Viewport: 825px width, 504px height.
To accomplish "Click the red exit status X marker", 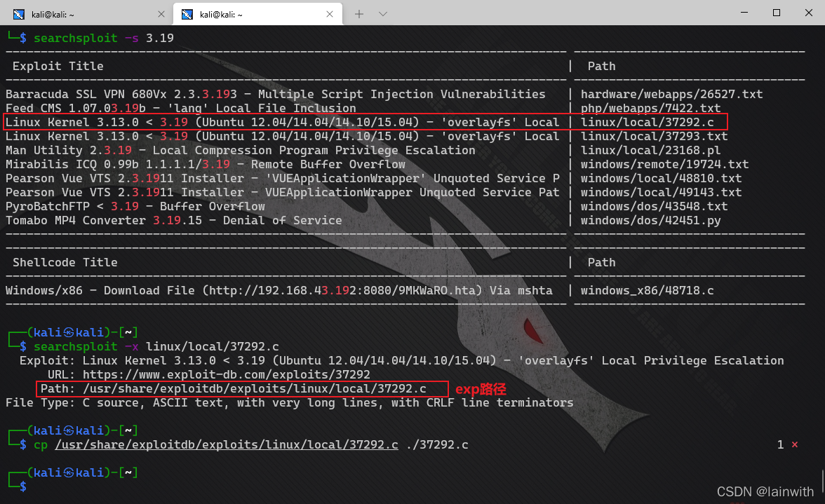I will pos(794,444).
